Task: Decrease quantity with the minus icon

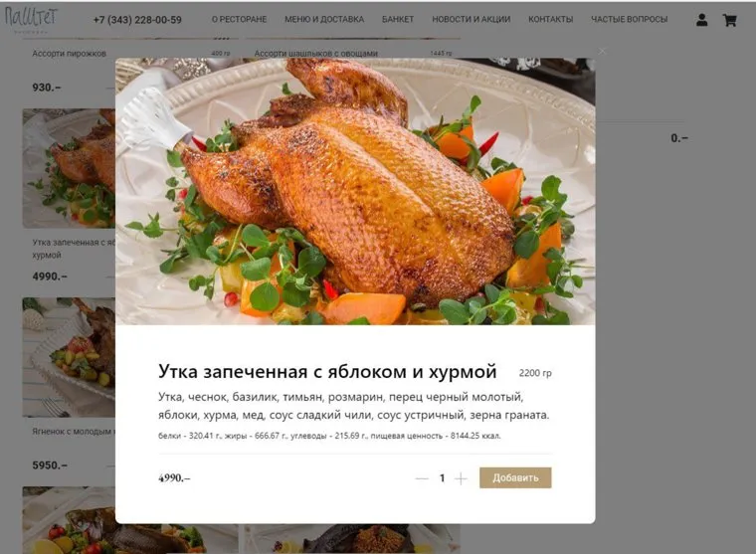Action: 422,478
